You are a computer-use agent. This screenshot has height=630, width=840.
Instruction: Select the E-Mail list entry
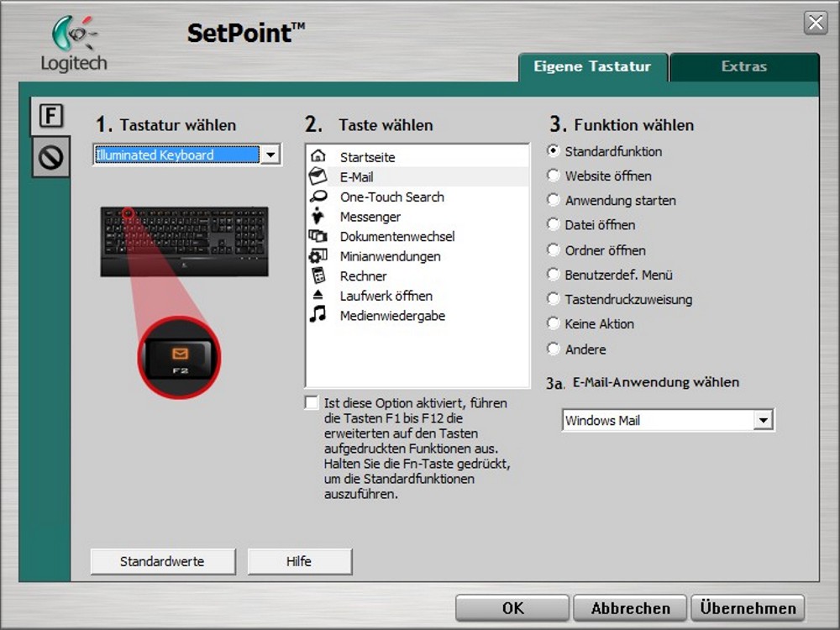pos(417,176)
